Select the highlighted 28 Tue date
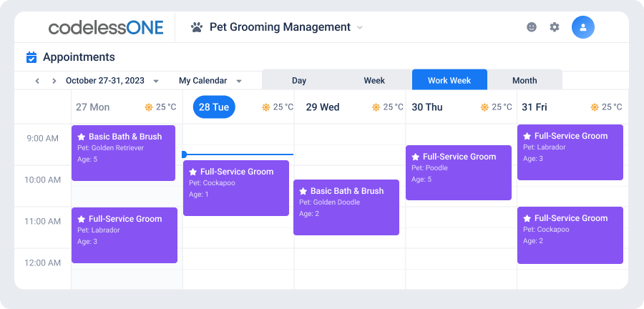 pos(214,107)
